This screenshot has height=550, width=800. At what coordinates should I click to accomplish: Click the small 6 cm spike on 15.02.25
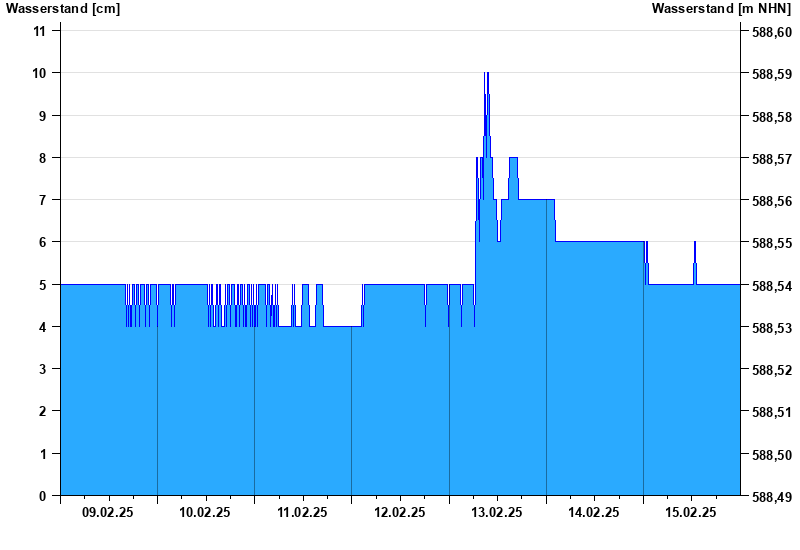pos(695,244)
